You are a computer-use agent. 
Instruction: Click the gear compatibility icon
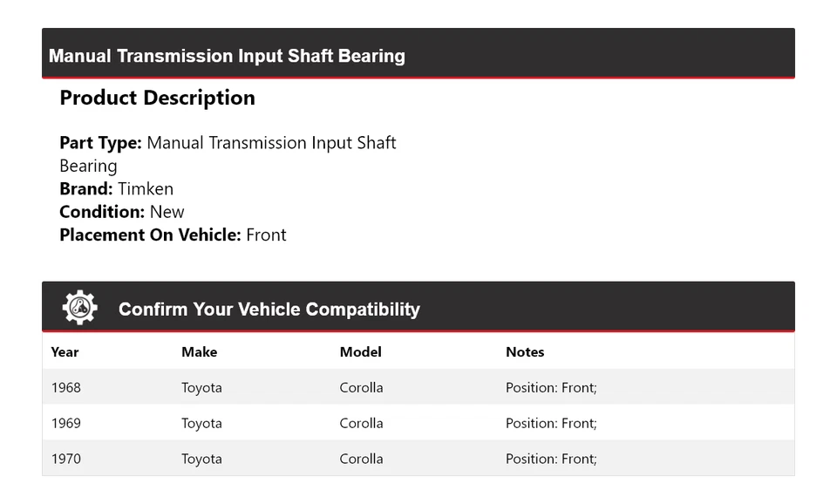click(79, 308)
